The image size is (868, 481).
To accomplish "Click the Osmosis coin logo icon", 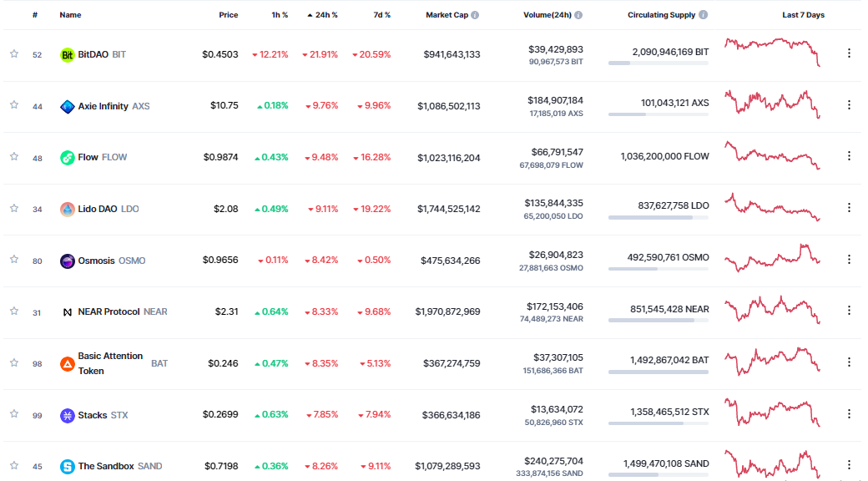I will [68, 261].
